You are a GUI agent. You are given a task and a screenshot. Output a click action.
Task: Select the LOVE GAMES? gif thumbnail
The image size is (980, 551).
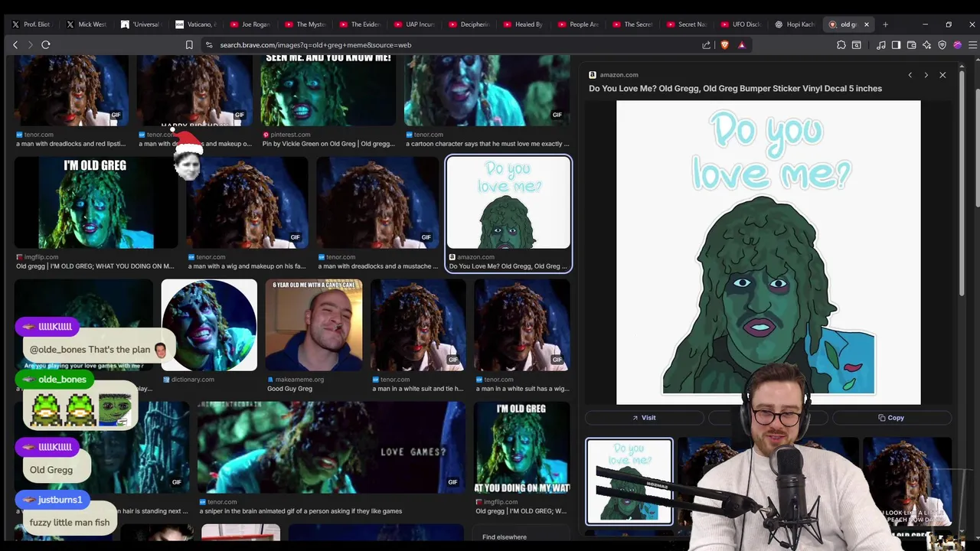pyautogui.click(x=332, y=448)
